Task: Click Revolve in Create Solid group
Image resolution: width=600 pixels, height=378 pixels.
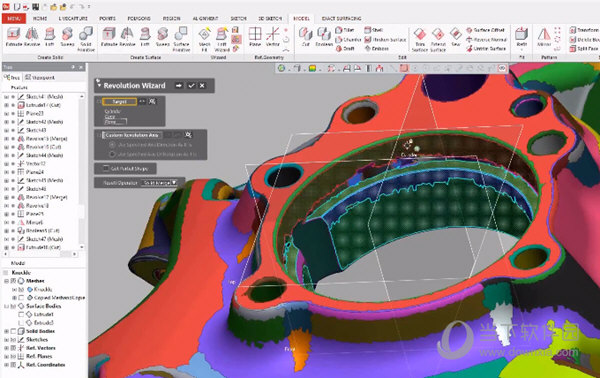Action: [x=32, y=37]
